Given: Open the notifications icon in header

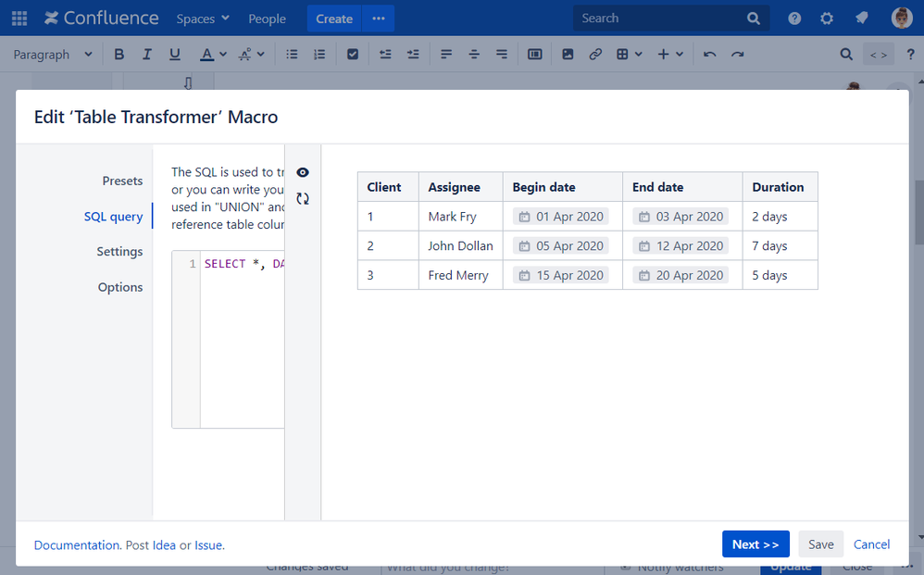Looking at the screenshot, I should coord(861,19).
